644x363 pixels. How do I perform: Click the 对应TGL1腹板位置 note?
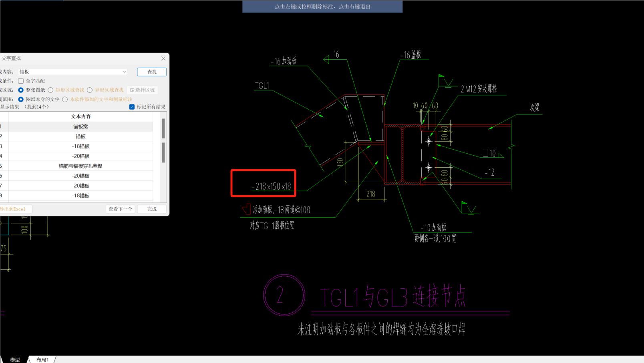tap(272, 226)
